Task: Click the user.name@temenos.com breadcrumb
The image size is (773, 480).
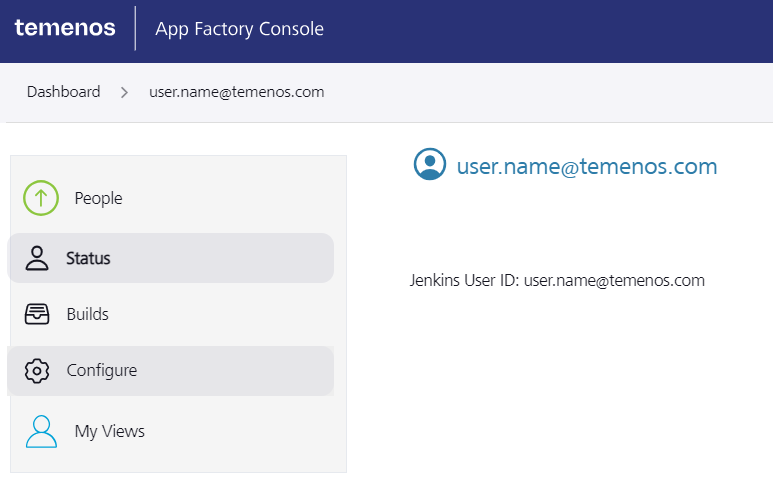Action: (237, 92)
